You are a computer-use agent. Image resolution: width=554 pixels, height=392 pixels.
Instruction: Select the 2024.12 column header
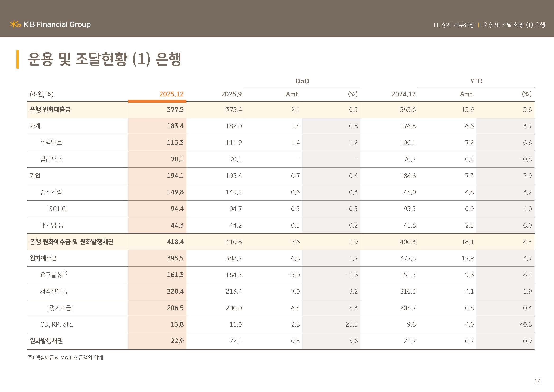tap(403, 94)
